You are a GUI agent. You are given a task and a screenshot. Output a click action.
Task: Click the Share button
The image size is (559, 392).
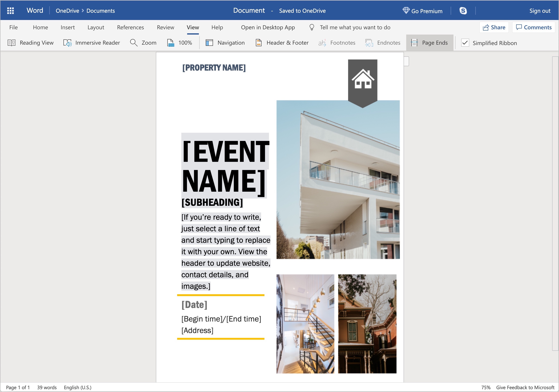(x=494, y=27)
